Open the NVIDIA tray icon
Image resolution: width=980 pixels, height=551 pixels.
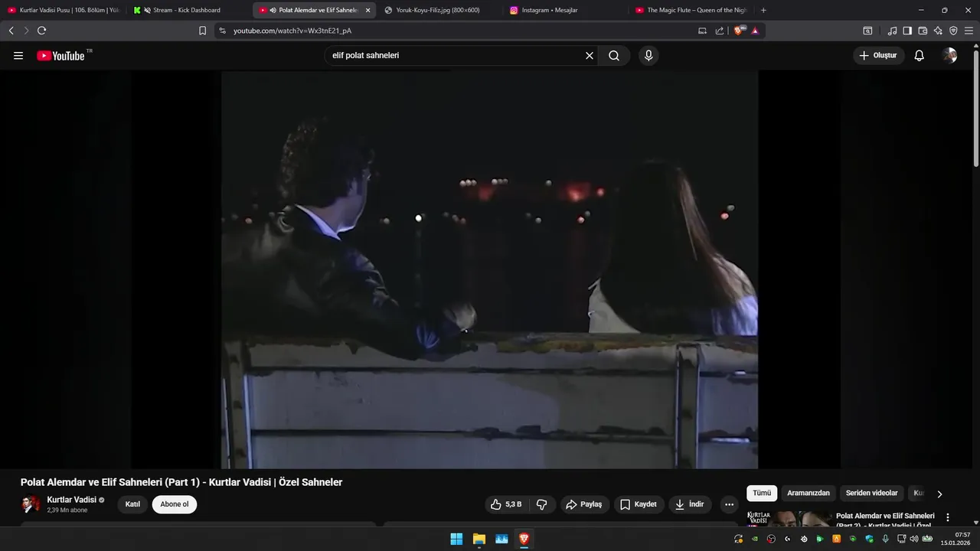click(755, 539)
